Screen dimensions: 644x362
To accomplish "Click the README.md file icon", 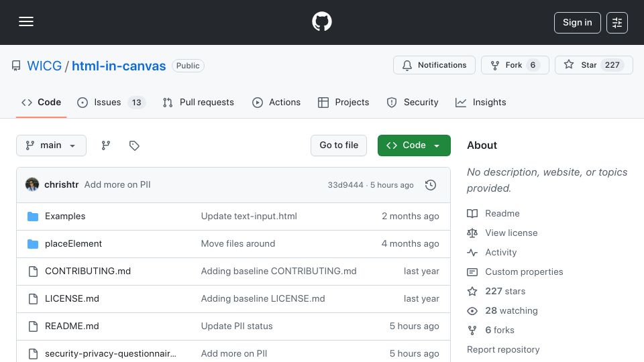I will click(34, 326).
